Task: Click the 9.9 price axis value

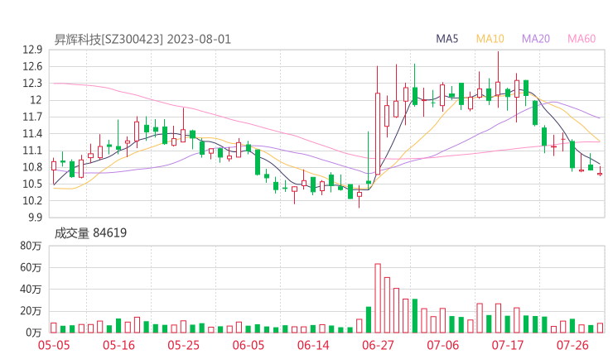Action: (x=35, y=218)
